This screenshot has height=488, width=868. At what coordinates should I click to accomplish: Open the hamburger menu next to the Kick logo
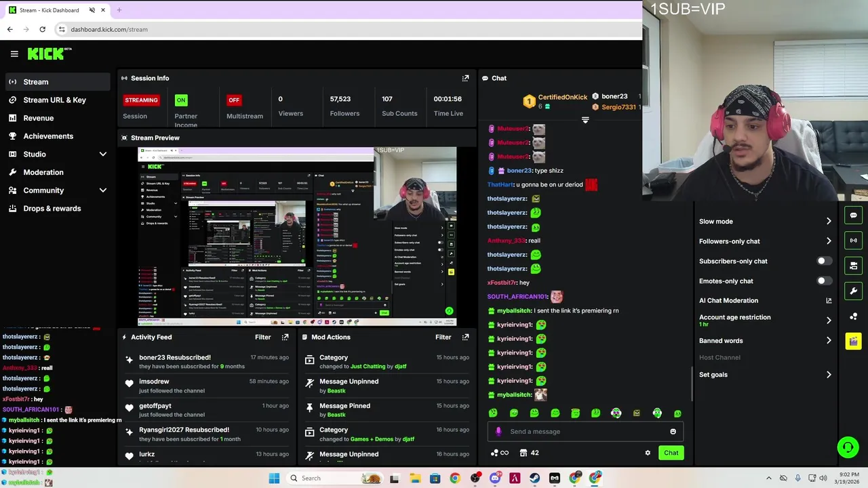click(x=14, y=54)
